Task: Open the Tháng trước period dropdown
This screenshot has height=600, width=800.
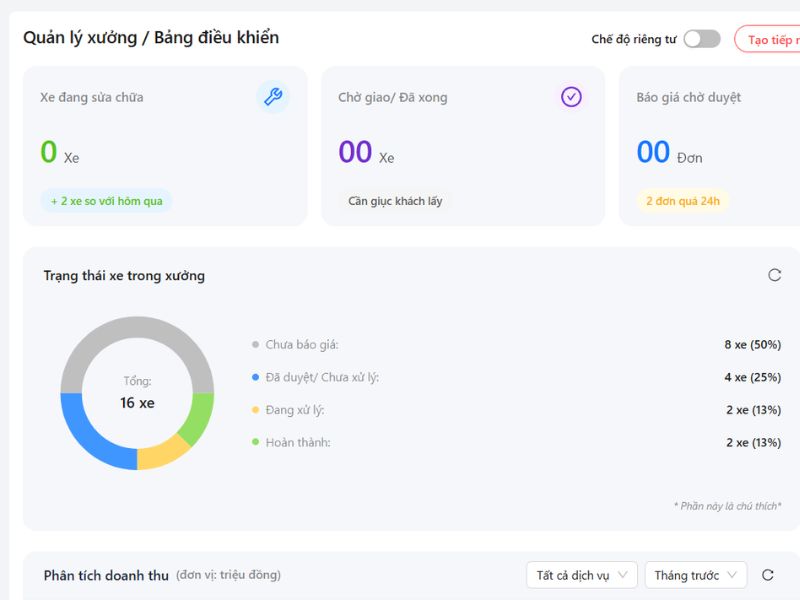Action: [x=696, y=575]
